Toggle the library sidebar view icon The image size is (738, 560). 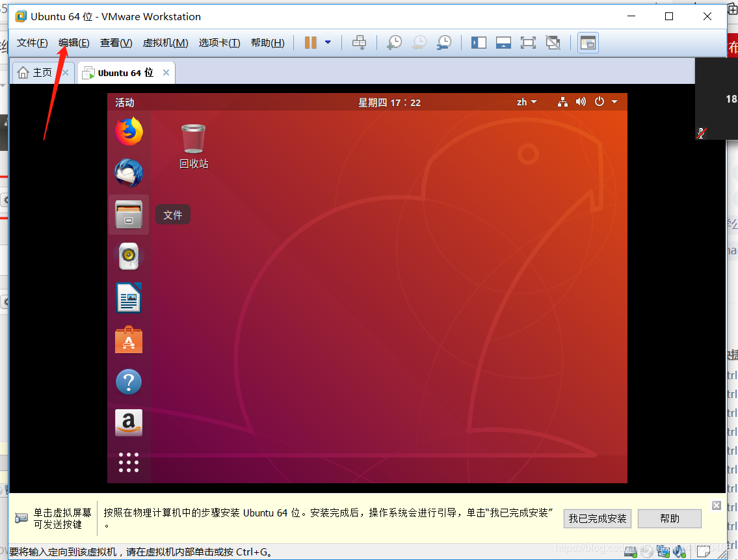click(x=479, y=43)
